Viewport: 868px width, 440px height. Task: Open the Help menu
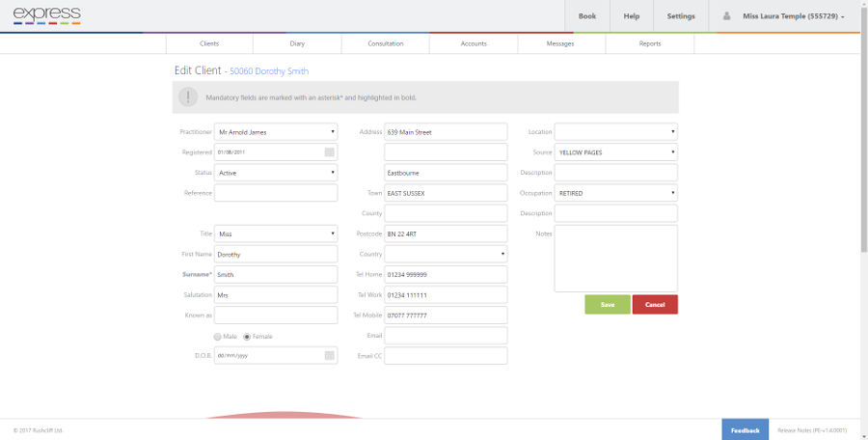(x=632, y=16)
